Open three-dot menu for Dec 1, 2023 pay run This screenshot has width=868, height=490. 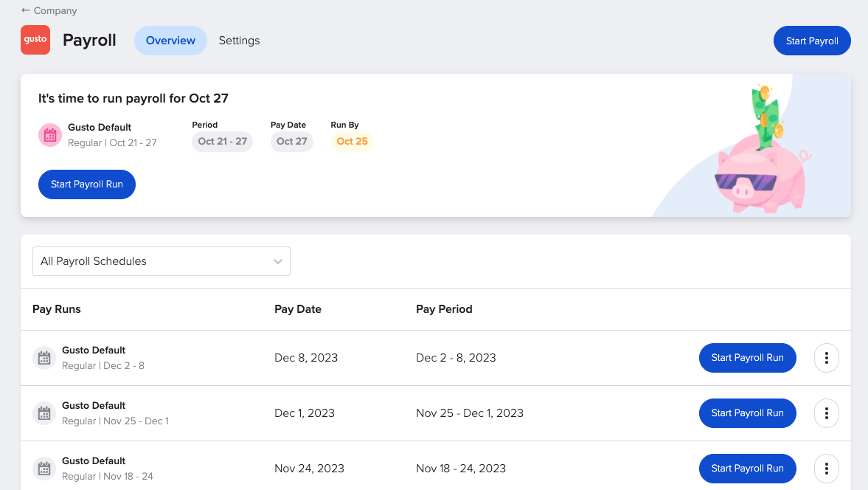826,413
